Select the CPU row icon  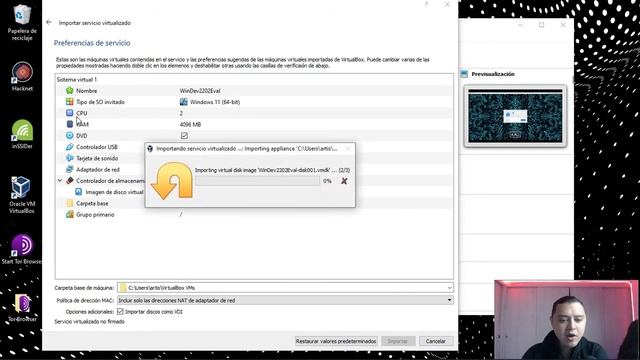[70, 113]
